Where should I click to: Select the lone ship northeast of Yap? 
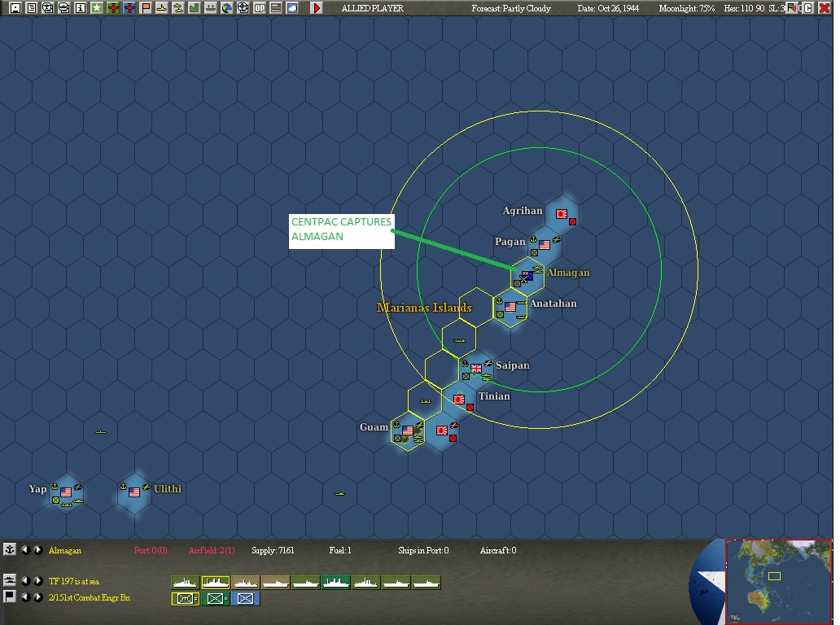101,431
